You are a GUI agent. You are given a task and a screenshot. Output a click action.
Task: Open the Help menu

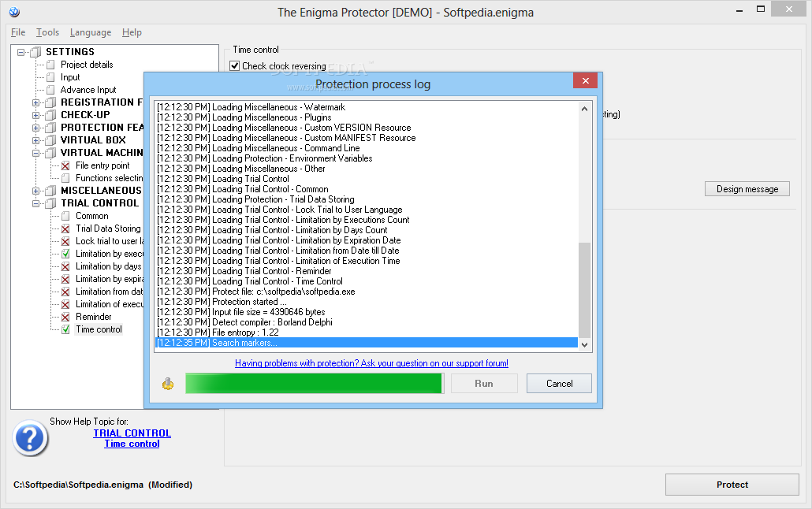pyautogui.click(x=132, y=32)
